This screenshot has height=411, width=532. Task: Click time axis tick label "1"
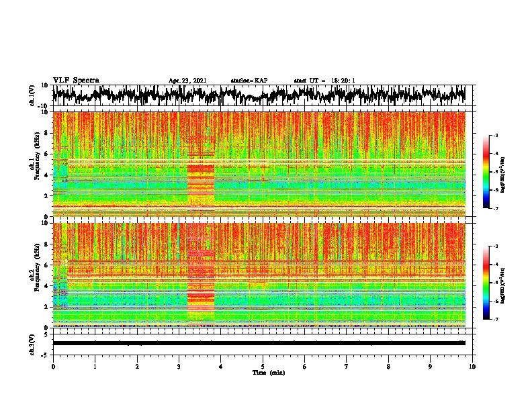click(95, 367)
